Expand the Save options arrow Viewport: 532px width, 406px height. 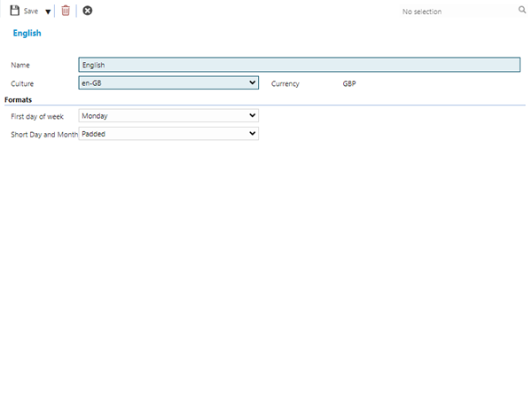(48, 12)
